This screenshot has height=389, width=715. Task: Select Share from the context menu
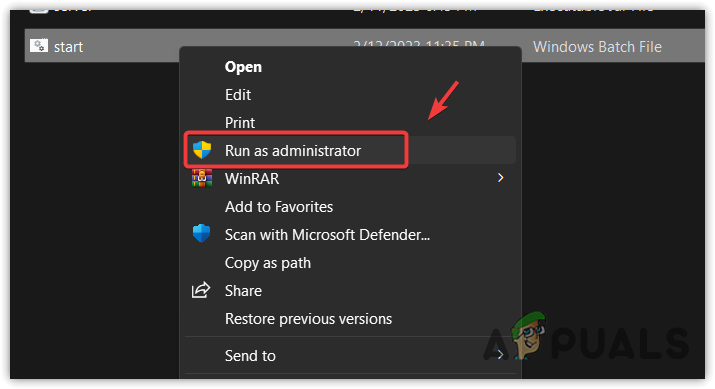[x=350, y=290]
